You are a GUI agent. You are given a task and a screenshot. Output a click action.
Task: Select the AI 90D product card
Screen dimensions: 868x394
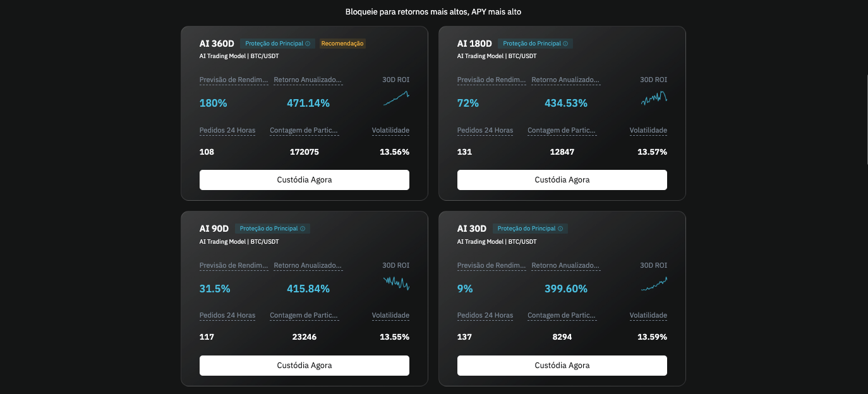click(x=304, y=298)
